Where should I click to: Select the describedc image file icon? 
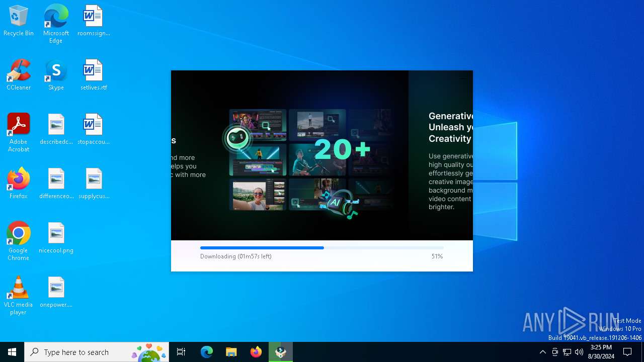click(56, 130)
